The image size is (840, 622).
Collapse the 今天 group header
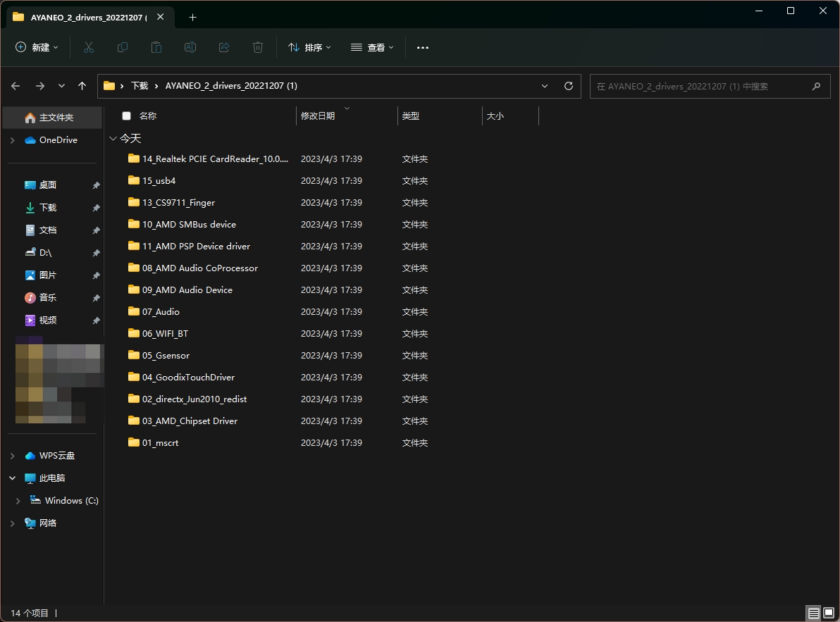[113, 139]
